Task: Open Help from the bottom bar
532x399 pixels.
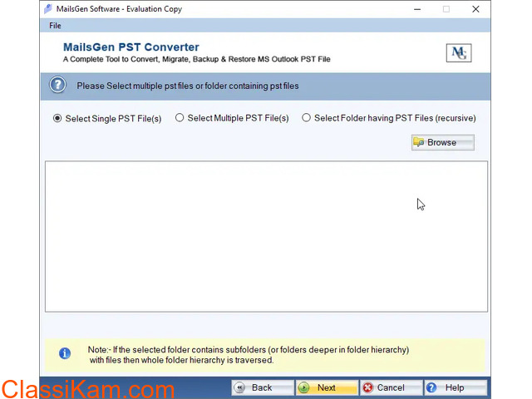Action: [456, 387]
